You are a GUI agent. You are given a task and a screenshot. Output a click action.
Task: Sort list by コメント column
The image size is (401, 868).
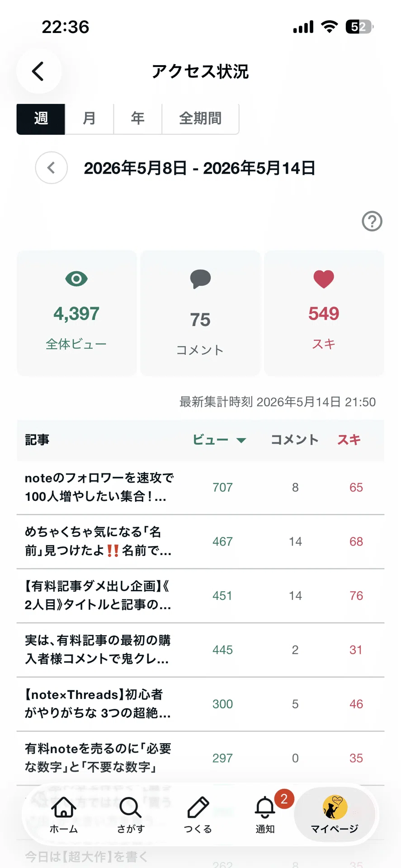coord(295,440)
